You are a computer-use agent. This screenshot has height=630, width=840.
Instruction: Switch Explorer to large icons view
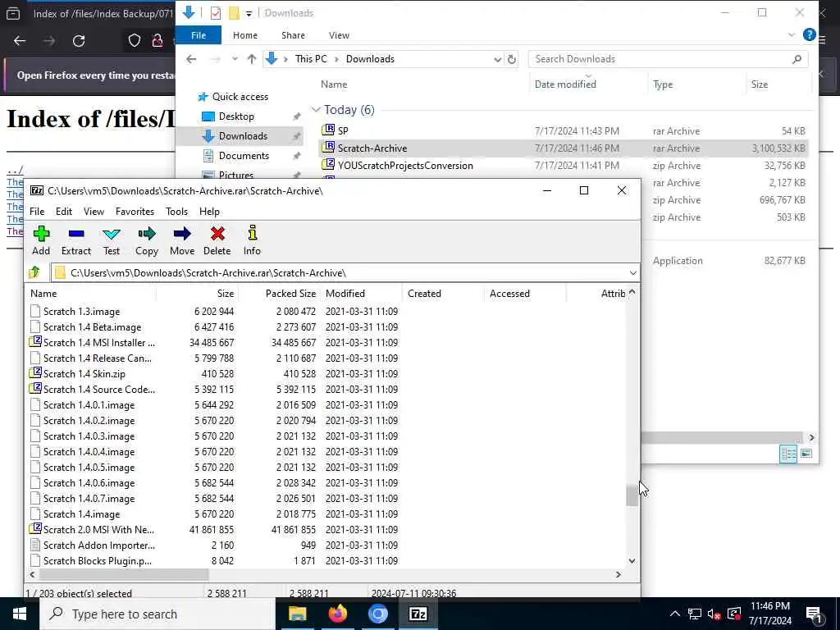(x=806, y=454)
